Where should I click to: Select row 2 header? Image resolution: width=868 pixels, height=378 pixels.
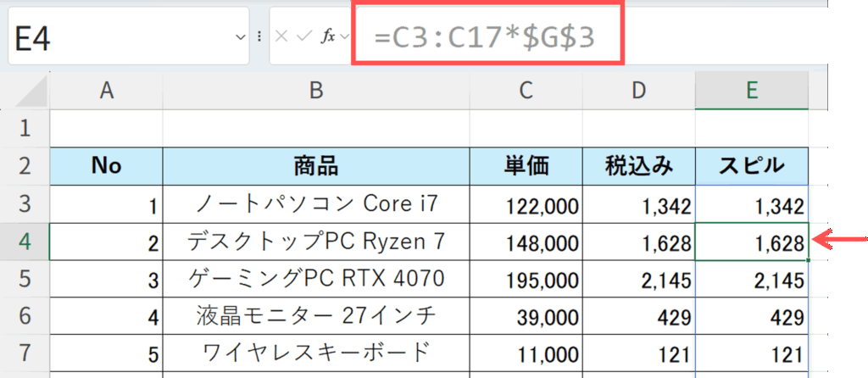pyautogui.click(x=25, y=166)
